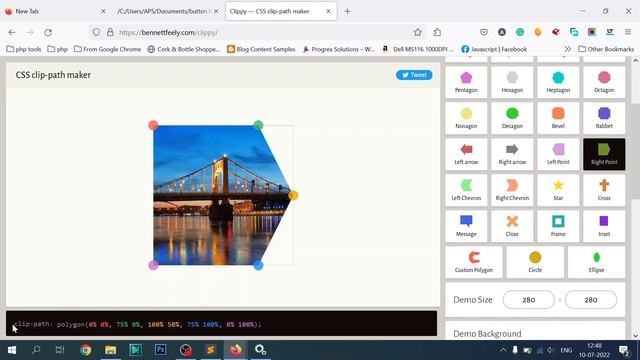
Task: Select the Custom Polygon shape
Action: [x=474, y=262]
